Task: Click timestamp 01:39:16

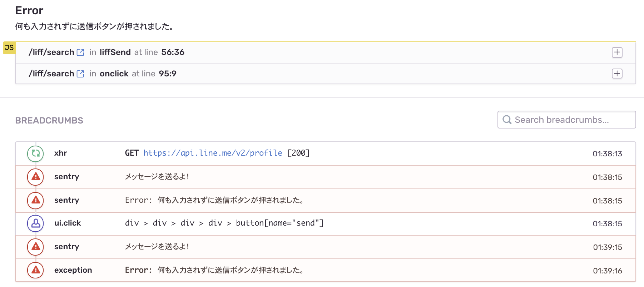Action: (608, 271)
